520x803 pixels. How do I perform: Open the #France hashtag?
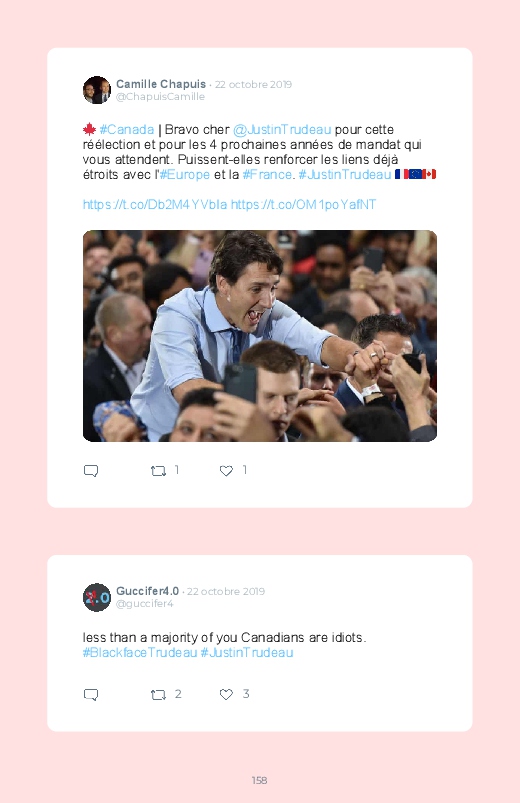click(x=267, y=175)
